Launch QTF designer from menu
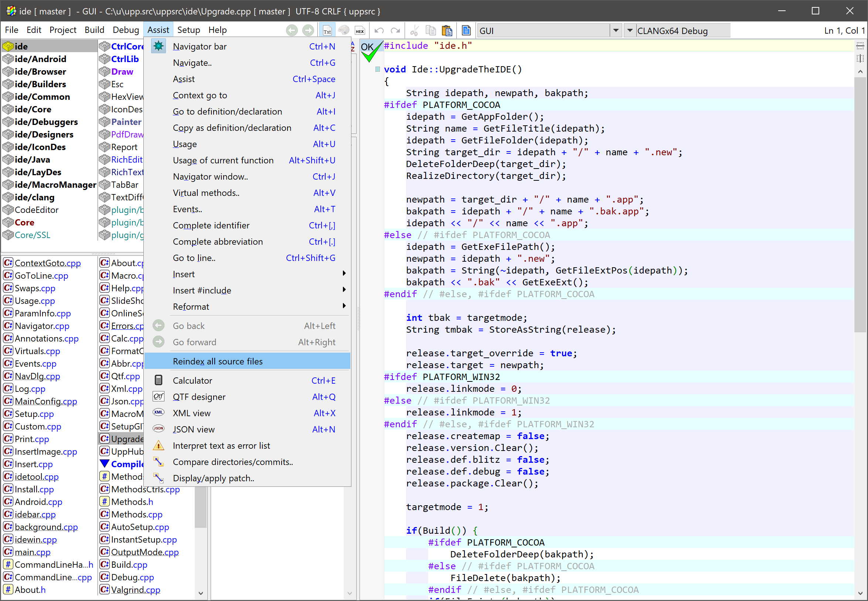The image size is (868, 601). point(199,397)
